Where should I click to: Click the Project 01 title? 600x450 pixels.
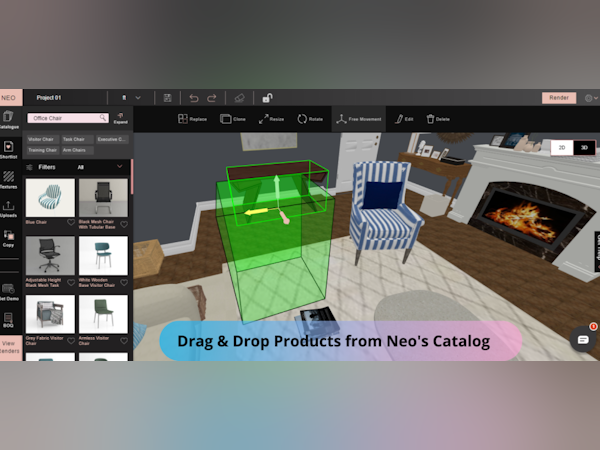pyautogui.click(x=49, y=98)
